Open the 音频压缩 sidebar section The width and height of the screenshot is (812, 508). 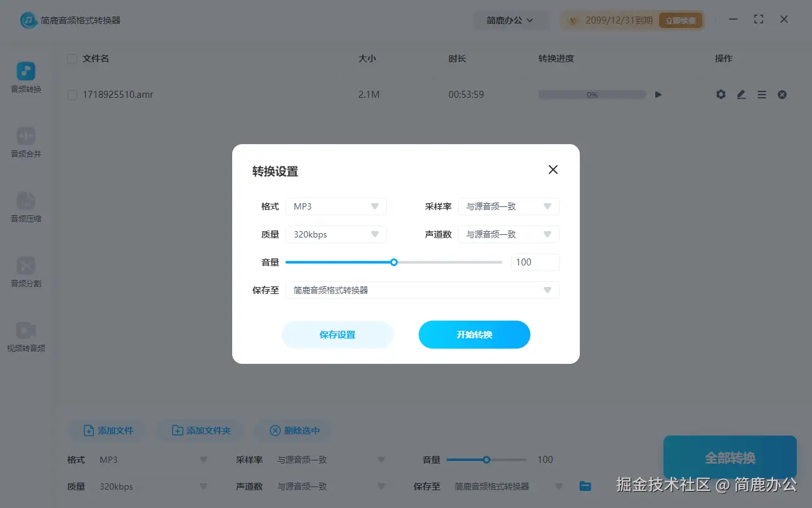[26, 207]
